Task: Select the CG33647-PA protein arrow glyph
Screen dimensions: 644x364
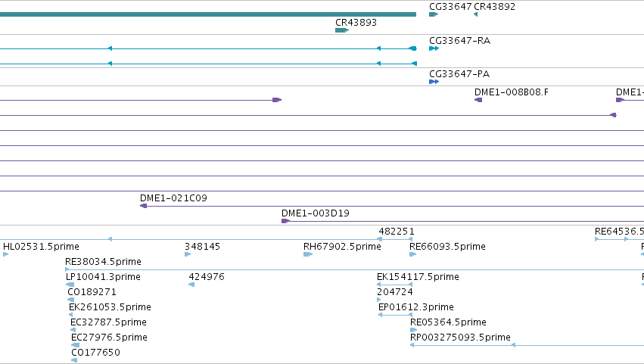Action: click(434, 82)
